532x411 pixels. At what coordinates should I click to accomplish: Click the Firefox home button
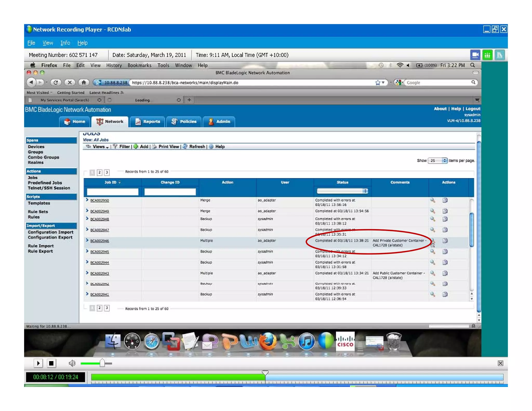(84, 82)
